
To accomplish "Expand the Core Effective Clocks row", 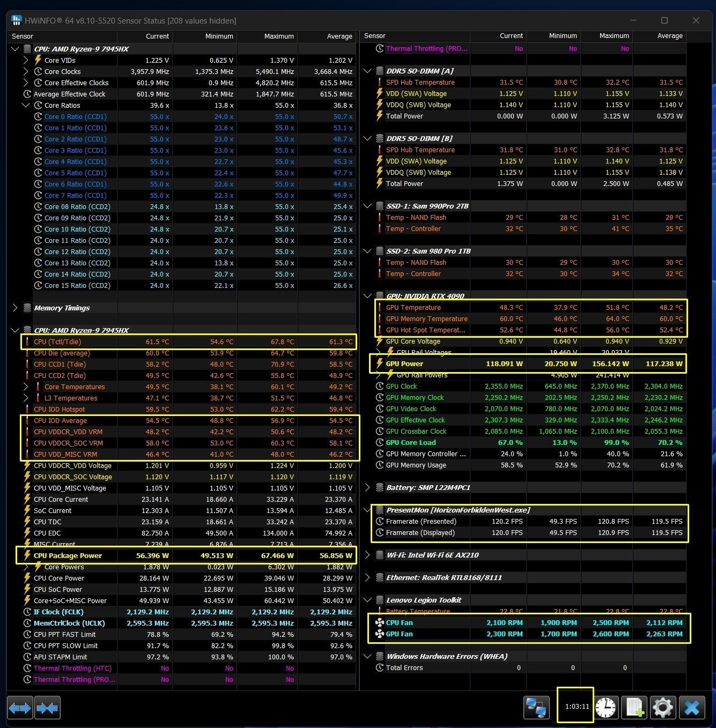I will [26, 83].
